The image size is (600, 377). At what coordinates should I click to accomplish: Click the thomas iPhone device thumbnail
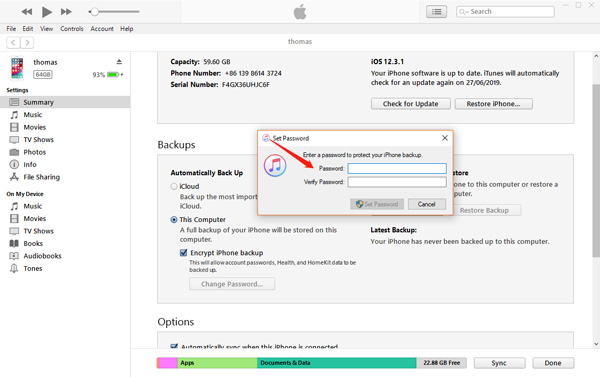click(17, 68)
